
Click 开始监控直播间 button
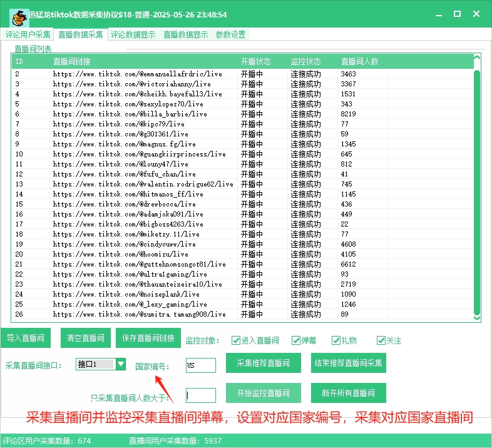click(x=264, y=393)
